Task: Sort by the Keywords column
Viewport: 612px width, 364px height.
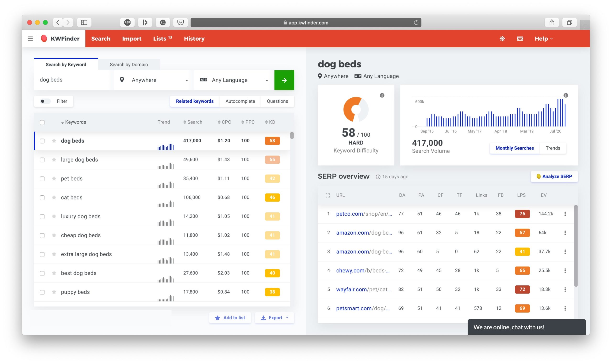Action: tap(73, 122)
